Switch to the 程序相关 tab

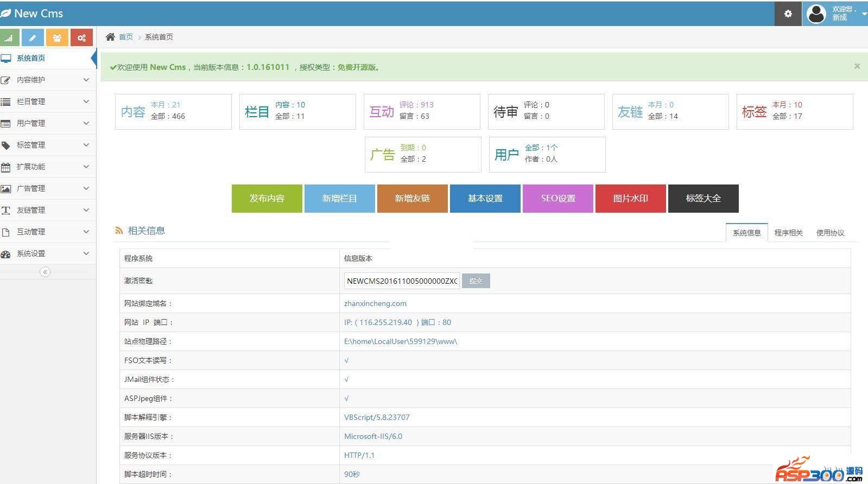788,233
